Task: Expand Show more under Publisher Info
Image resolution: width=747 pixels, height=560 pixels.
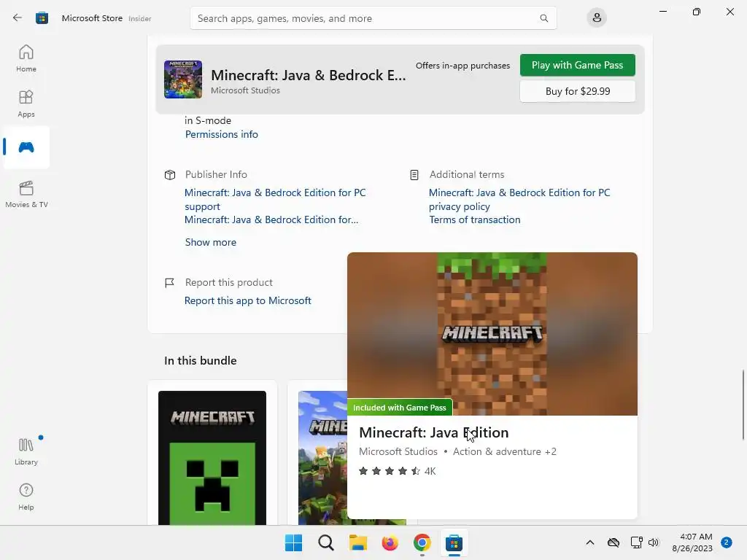Action: [x=211, y=242]
